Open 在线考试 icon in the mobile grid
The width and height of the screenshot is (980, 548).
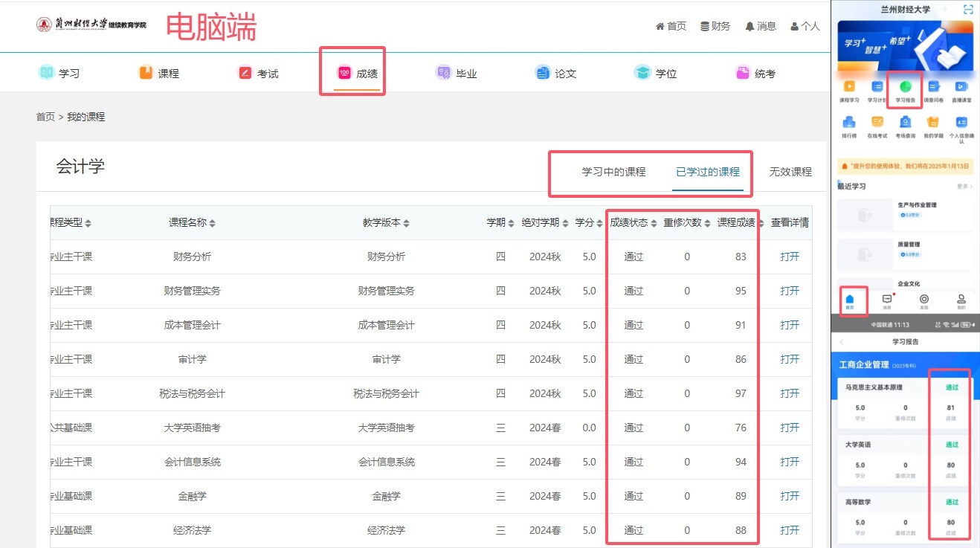(877, 123)
